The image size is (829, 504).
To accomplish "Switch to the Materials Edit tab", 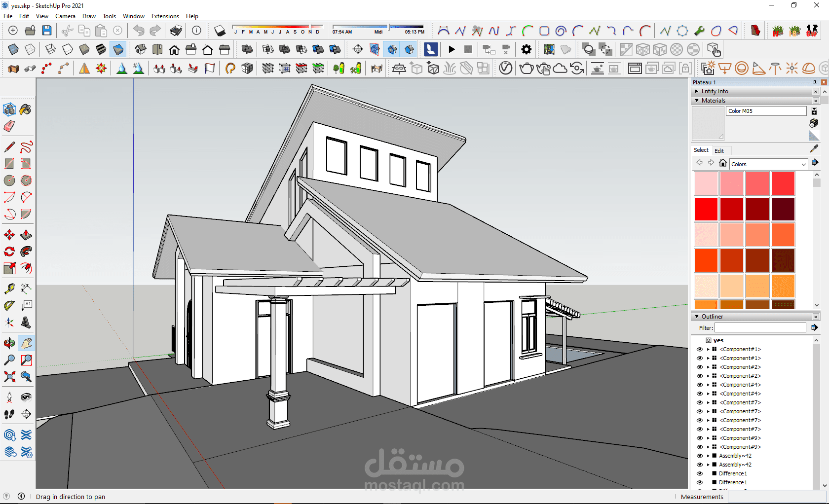I will [719, 150].
